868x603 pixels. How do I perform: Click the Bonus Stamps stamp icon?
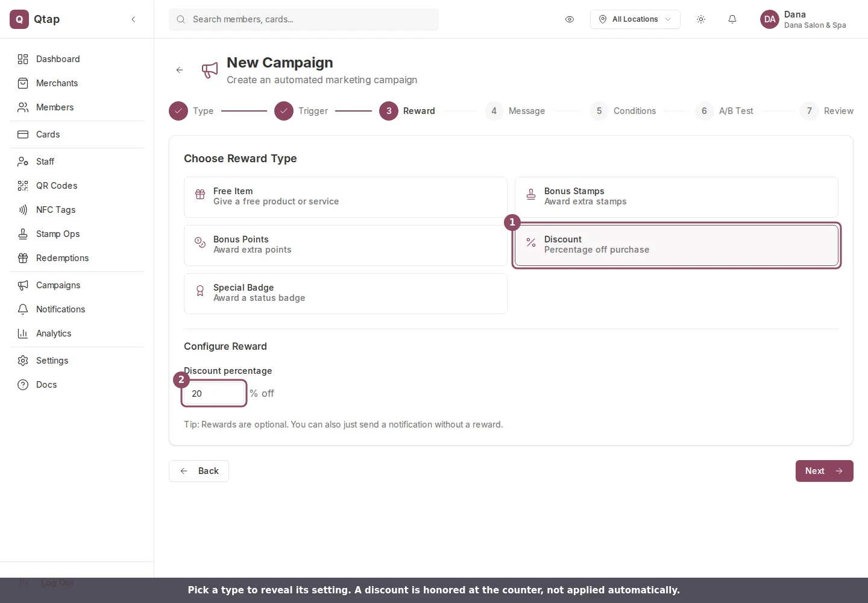tap(531, 194)
